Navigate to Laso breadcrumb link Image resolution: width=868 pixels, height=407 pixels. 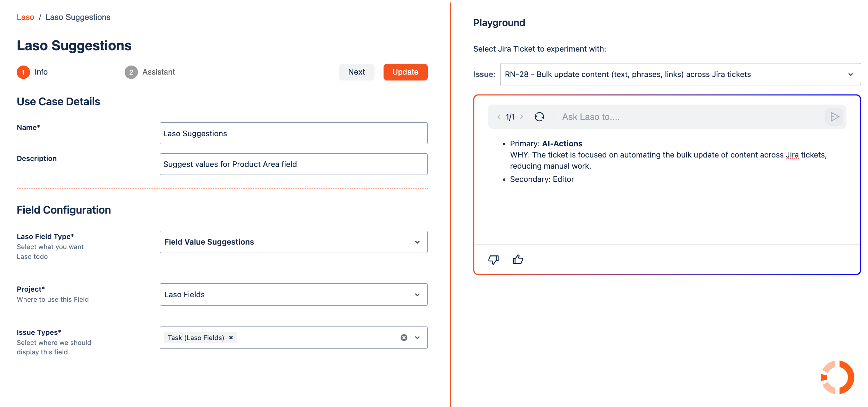(25, 17)
